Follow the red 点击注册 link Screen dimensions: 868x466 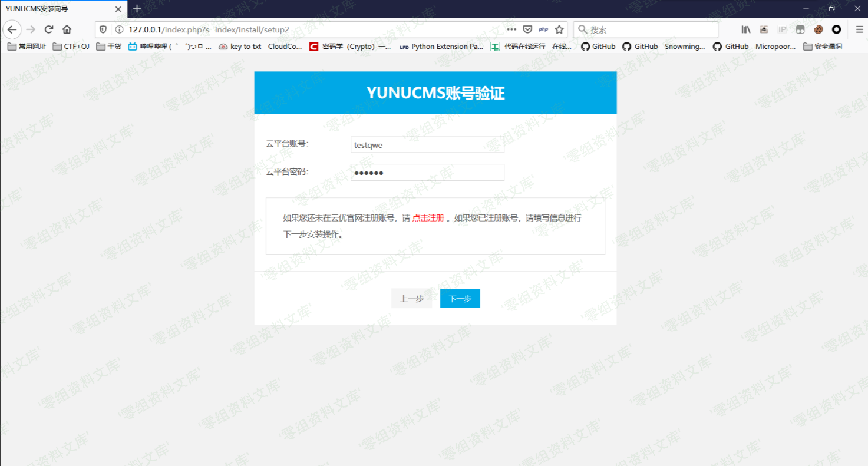428,218
